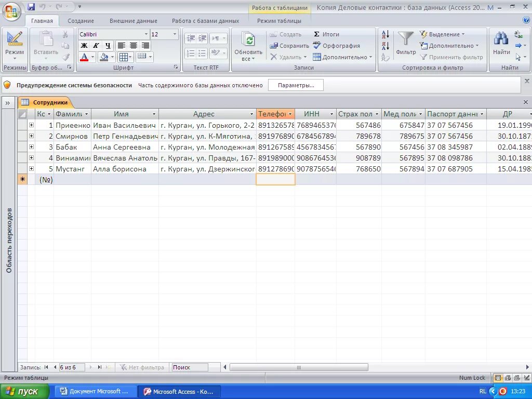
Task: Expand the navigation pane with » button
Action: [8, 103]
